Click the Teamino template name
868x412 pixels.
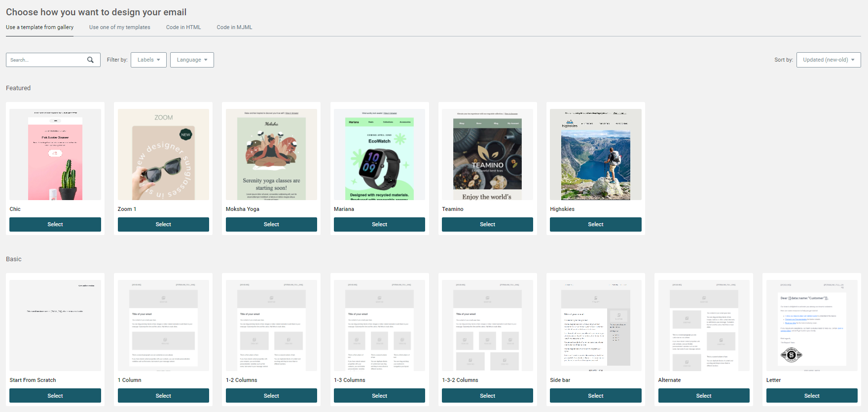click(453, 209)
